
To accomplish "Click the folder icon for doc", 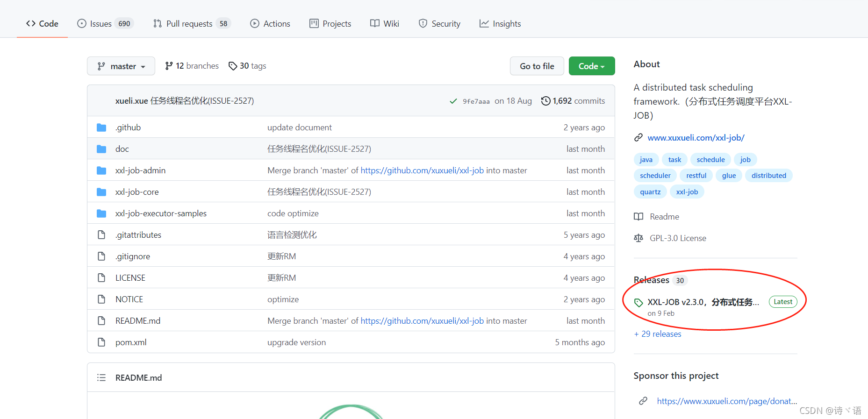I will pyautogui.click(x=101, y=149).
